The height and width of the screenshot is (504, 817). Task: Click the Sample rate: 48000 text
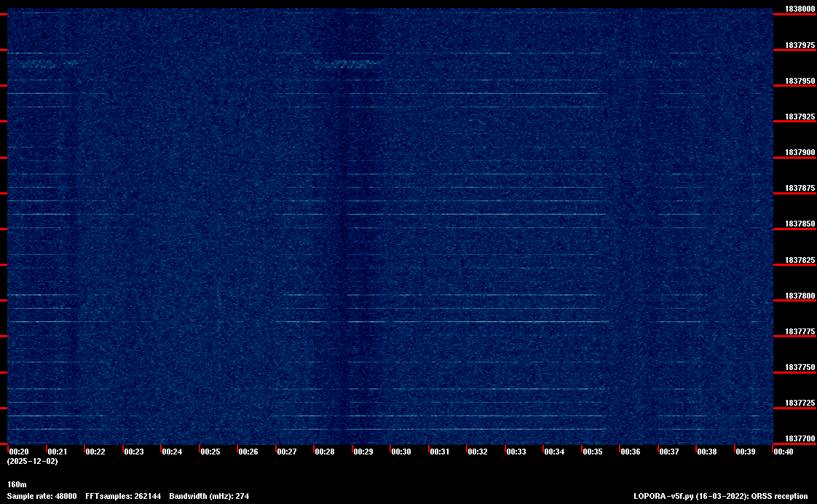[x=42, y=496]
